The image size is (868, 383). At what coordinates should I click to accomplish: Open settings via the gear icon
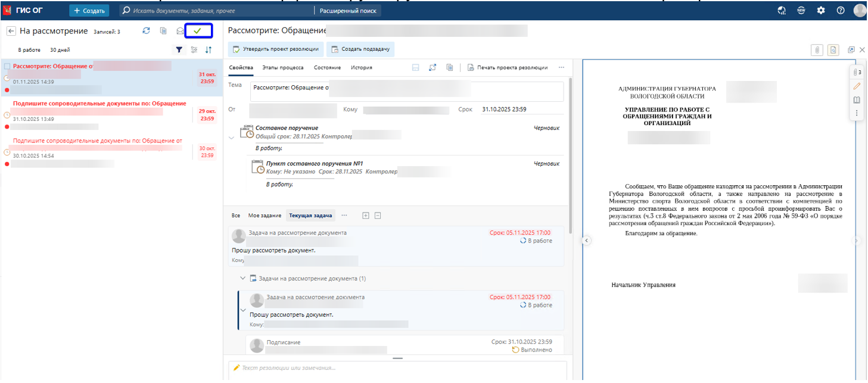(821, 10)
